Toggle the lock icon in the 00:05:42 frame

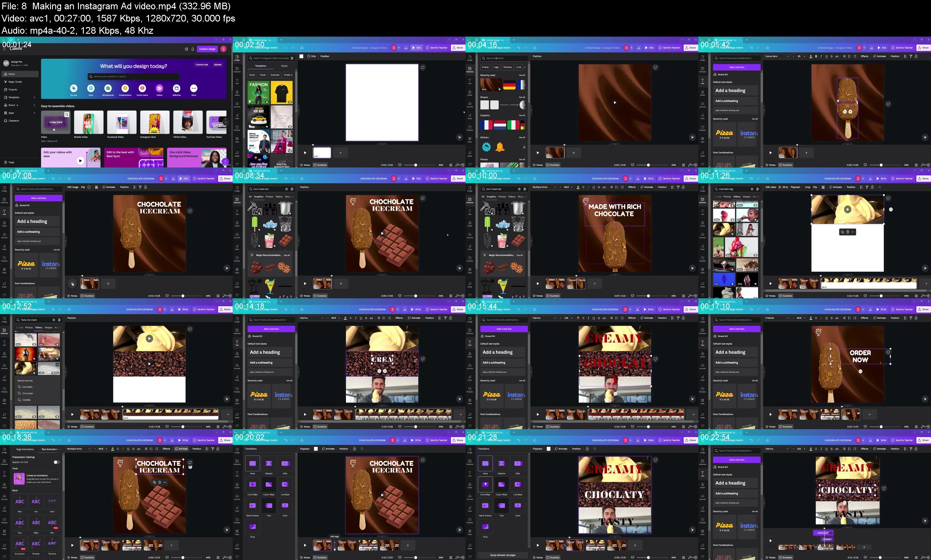[x=916, y=56]
